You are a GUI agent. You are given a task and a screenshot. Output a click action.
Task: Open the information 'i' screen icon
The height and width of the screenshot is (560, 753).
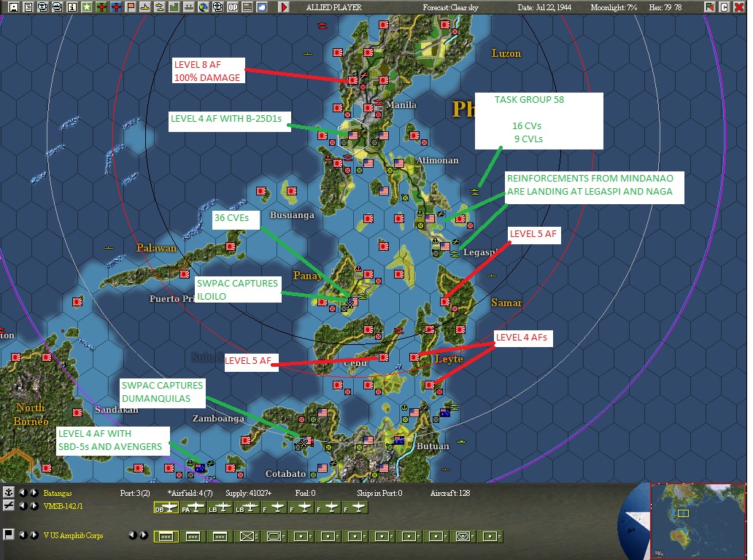pyautogui.click(x=72, y=7)
